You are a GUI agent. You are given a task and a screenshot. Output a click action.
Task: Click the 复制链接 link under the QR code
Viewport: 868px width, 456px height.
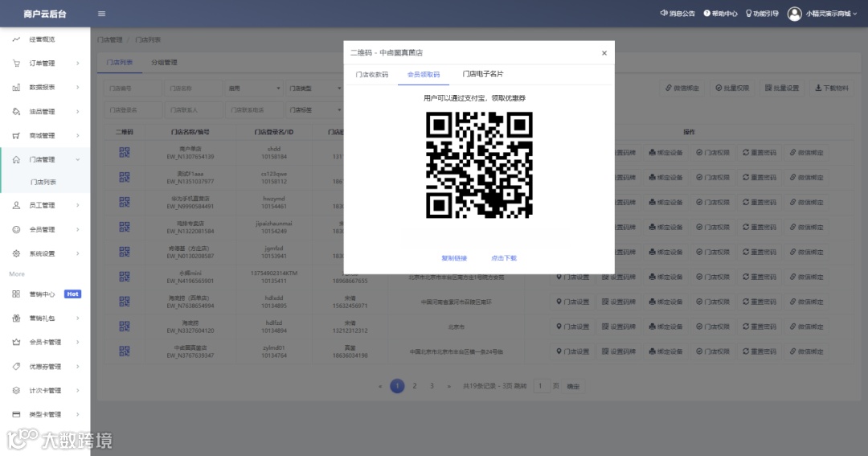(454, 258)
